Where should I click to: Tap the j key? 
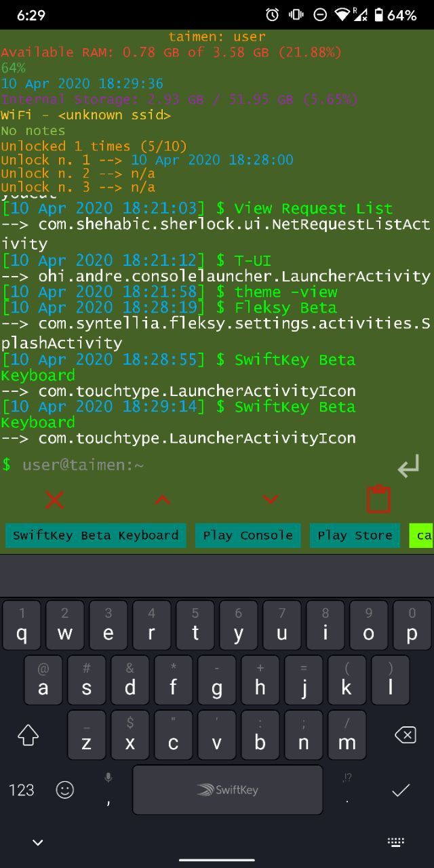[304, 679]
